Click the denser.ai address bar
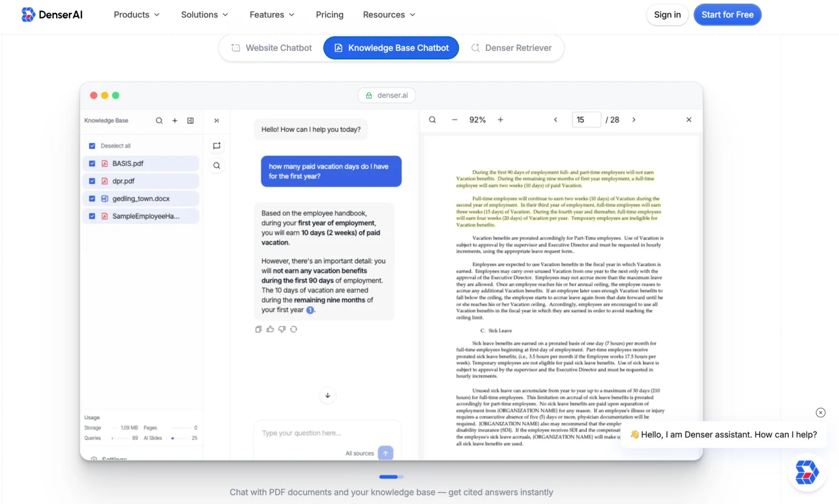The height and width of the screenshot is (504, 839). 386,95
